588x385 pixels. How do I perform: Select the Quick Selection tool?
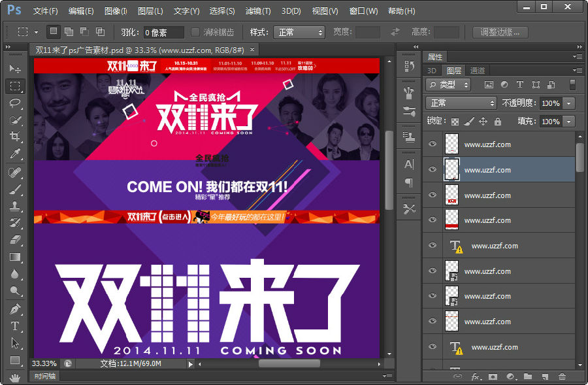click(x=15, y=120)
